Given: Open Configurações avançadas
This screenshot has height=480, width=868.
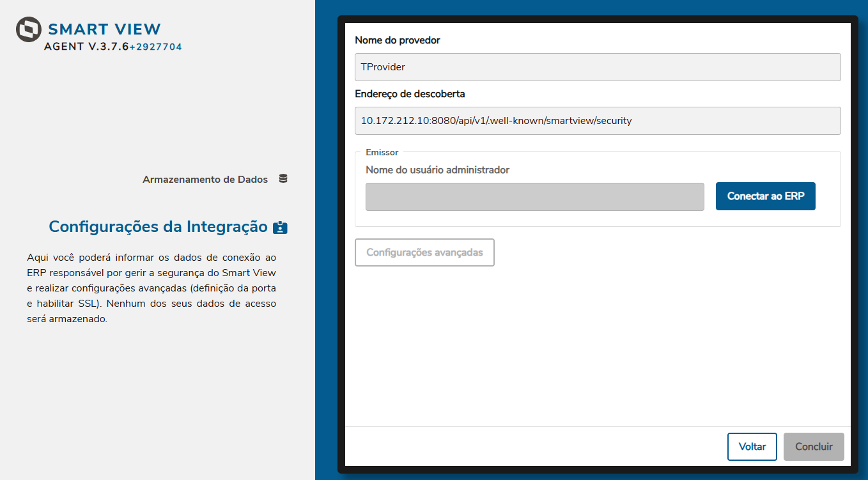Looking at the screenshot, I should click(x=424, y=252).
